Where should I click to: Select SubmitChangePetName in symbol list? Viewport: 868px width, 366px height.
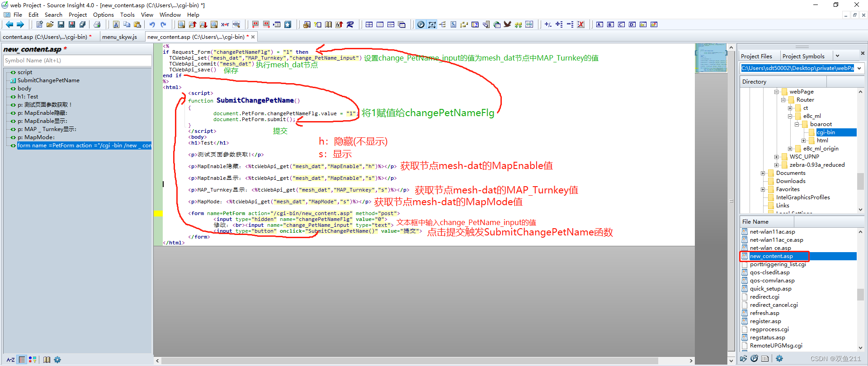[x=48, y=80]
